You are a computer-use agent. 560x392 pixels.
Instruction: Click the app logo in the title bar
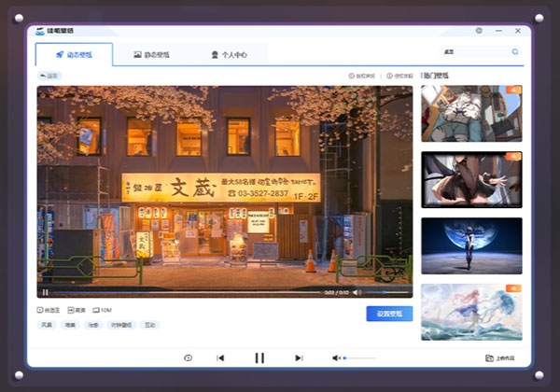(40, 31)
